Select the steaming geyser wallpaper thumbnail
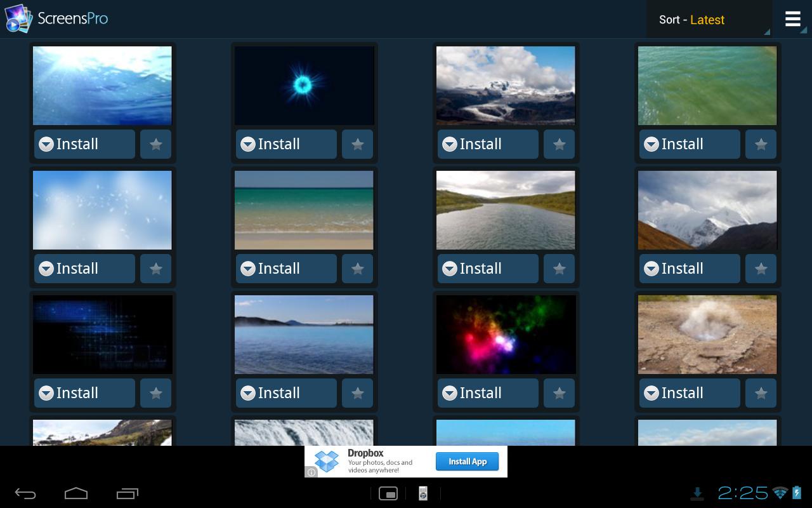Viewport: 812px width, 508px height. [x=707, y=335]
